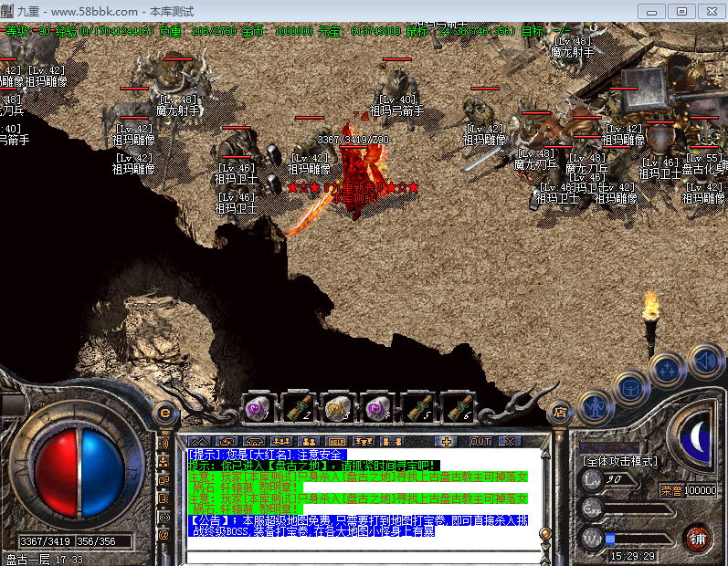Click the 元宝: 613743000 ingot status text
The height and width of the screenshot is (566, 728).
[x=359, y=31]
